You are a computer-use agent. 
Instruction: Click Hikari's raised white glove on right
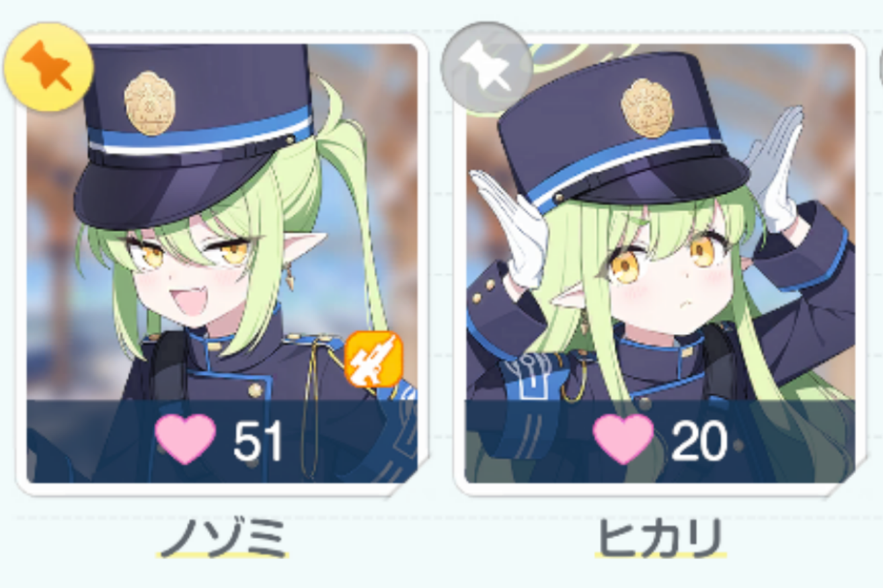[777, 170]
